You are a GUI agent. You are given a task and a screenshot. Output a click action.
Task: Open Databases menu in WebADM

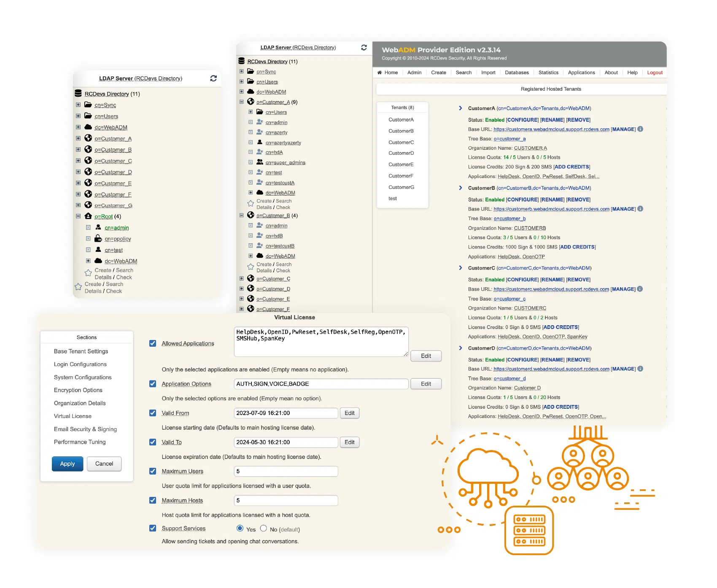517,73
